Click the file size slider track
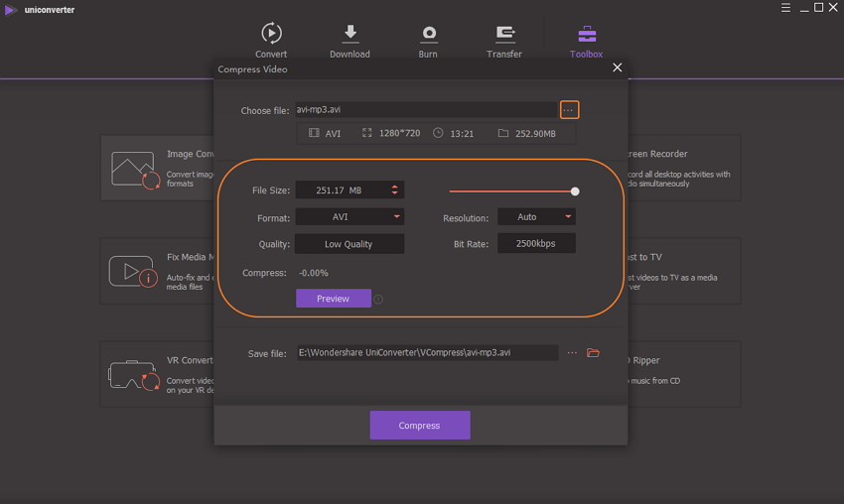The image size is (844, 504). point(511,191)
